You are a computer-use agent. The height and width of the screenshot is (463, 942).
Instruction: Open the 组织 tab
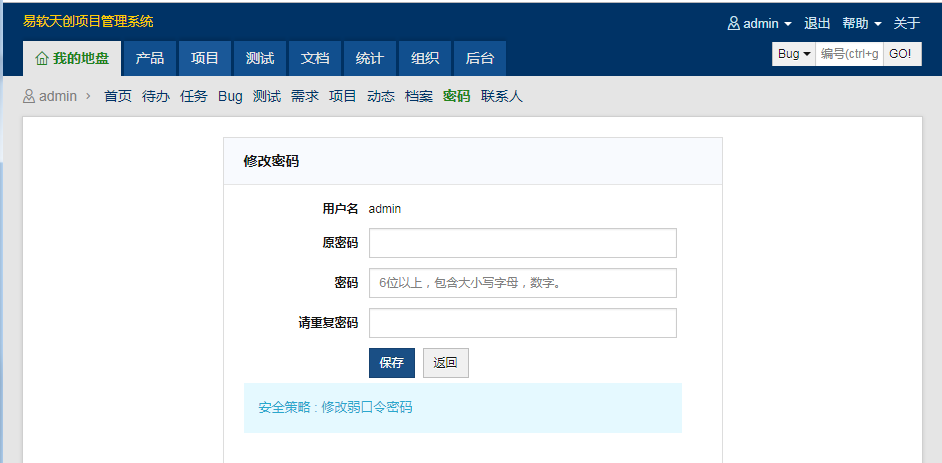click(425, 58)
